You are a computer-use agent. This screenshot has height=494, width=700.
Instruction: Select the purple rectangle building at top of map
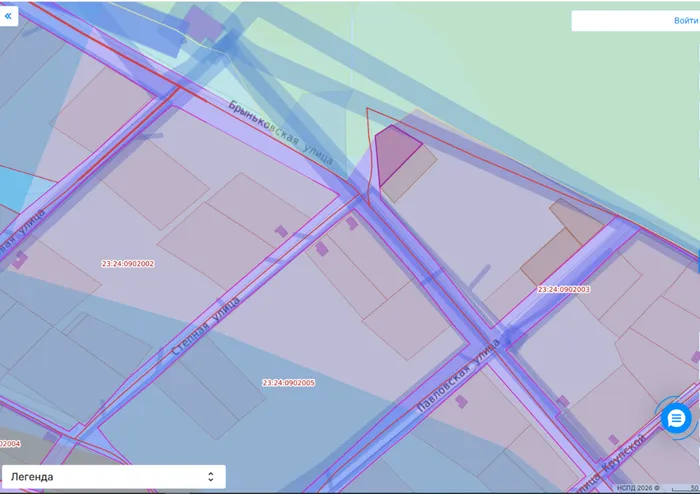(x=204, y=23)
